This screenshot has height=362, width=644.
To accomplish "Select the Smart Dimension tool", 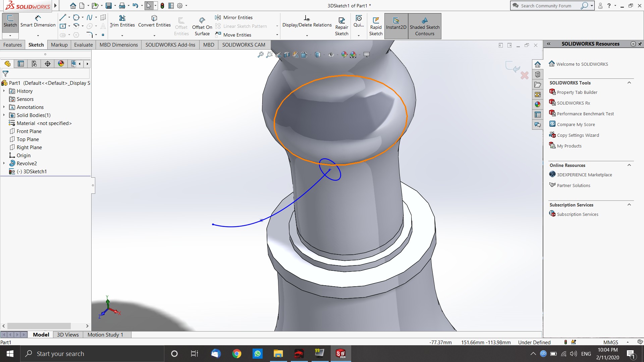I will (38, 21).
